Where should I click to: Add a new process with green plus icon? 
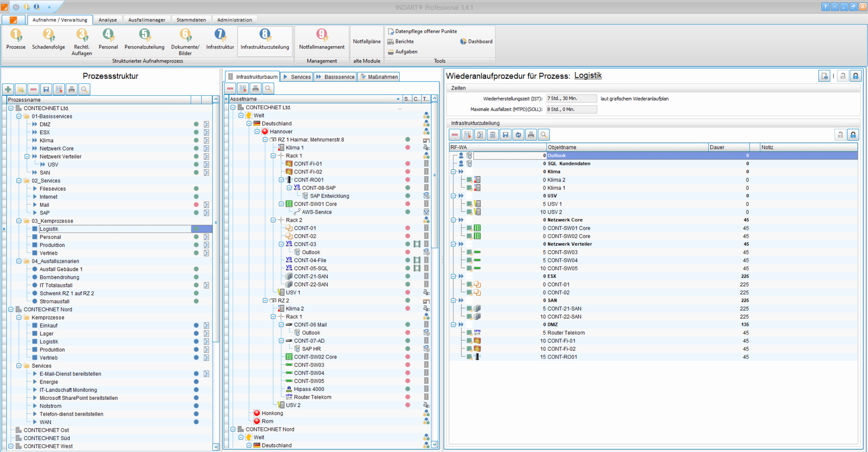(x=8, y=89)
